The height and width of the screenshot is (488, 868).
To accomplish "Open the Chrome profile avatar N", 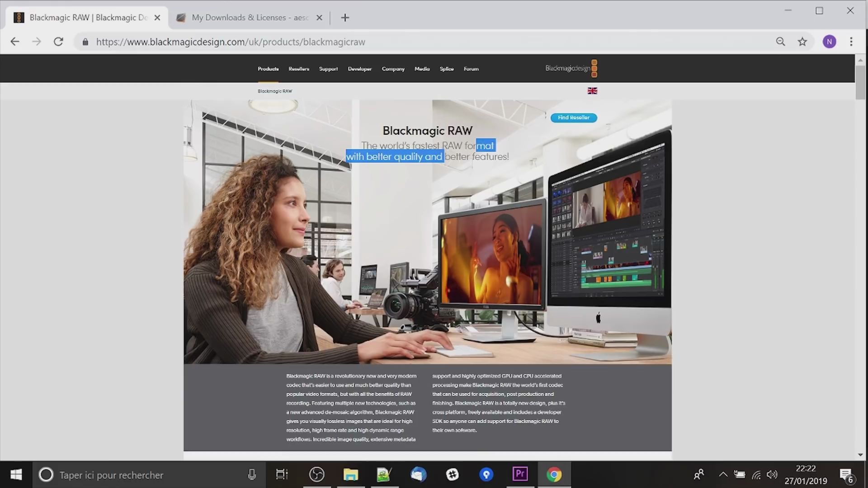I will point(829,42).
